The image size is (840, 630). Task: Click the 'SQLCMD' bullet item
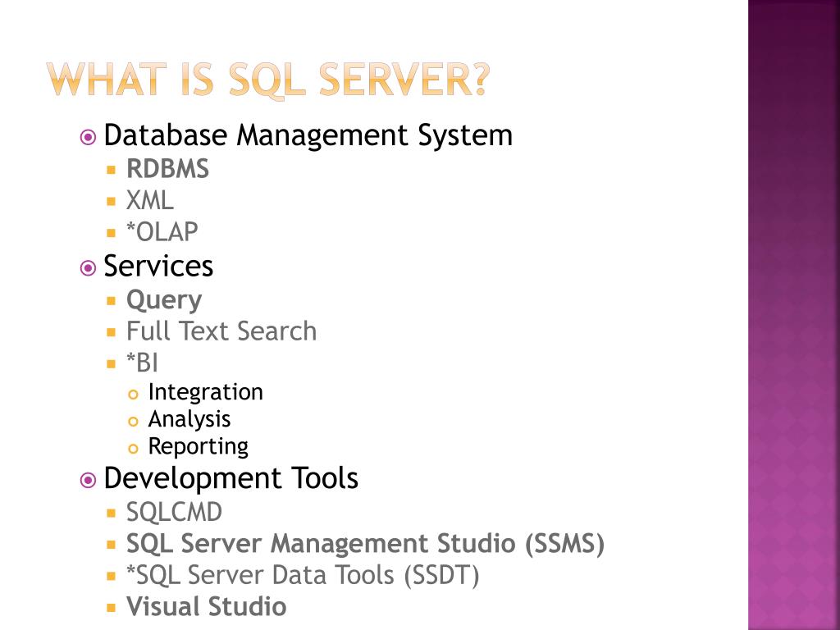point(175,512)
